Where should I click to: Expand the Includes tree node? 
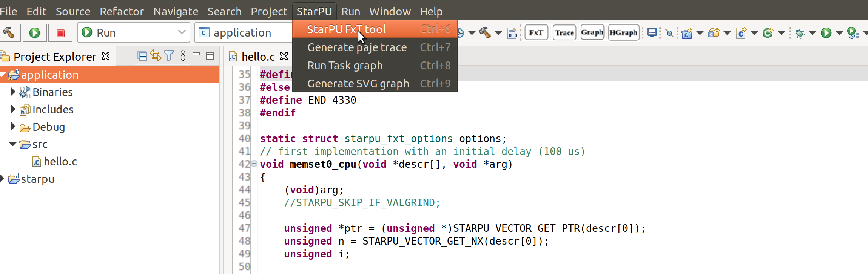point(13,109)
